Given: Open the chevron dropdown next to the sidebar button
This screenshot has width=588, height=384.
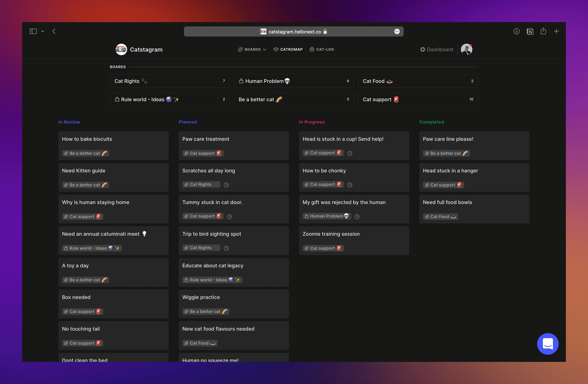Looking at the screenshot, I should coord(43,31).
